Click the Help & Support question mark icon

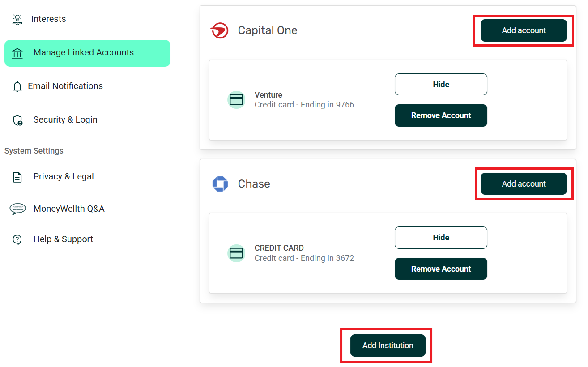click(17, 239)
